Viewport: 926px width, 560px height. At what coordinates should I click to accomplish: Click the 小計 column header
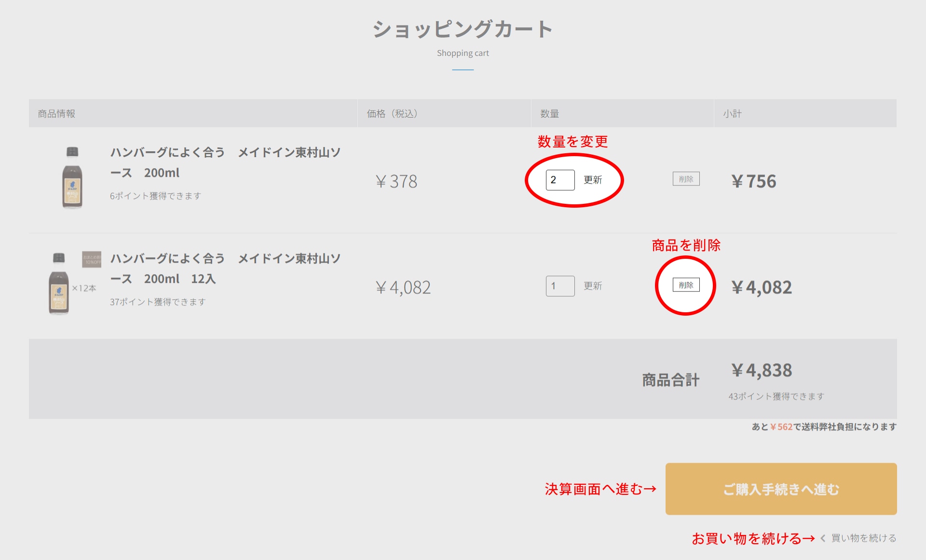732,114
